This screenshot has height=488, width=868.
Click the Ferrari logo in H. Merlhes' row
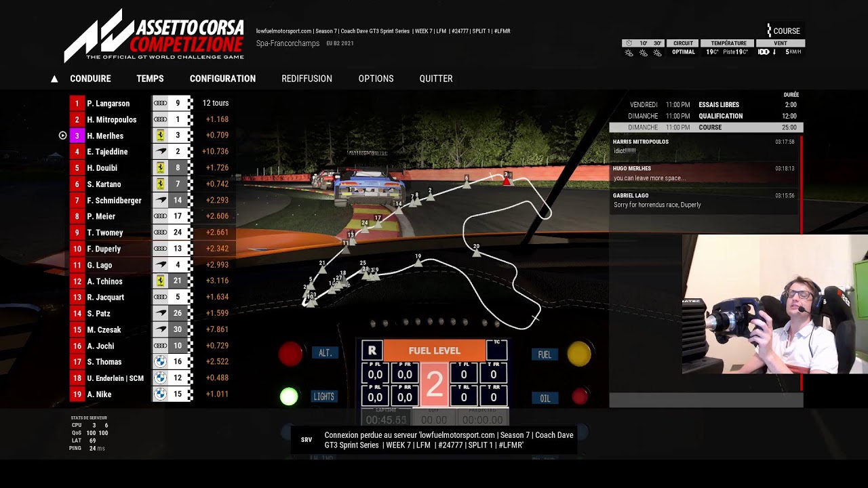point(160,136)
